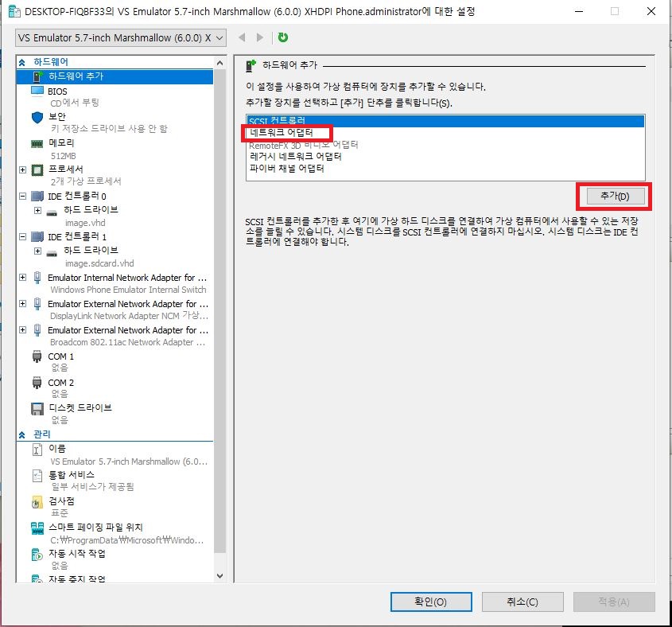Expand hard drive node for image.sdcard.vhd
672x627 pixels.
(37, 251)
